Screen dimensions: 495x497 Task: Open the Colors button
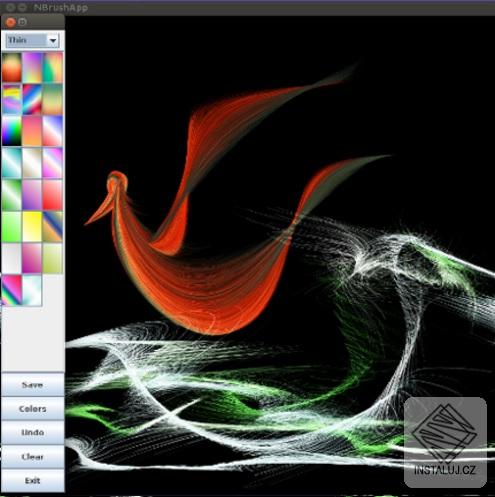coord(33,409)
